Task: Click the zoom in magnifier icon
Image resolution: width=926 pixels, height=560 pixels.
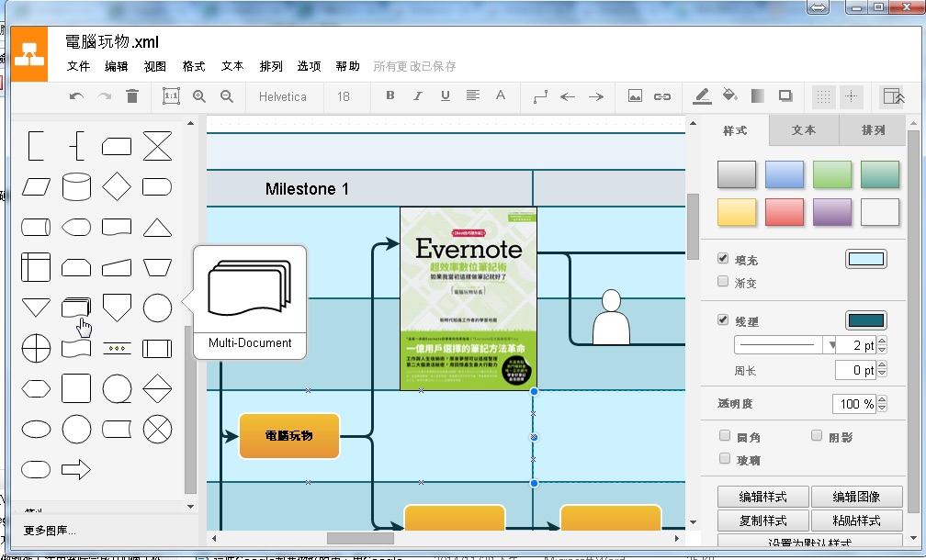Action: point(199,96)
